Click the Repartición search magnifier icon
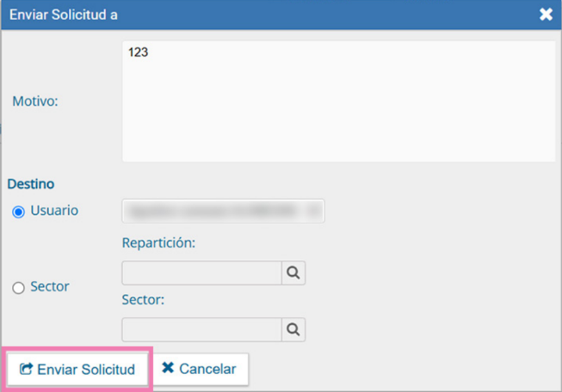The width and height of the screenshot is (562, 392). 293,273
